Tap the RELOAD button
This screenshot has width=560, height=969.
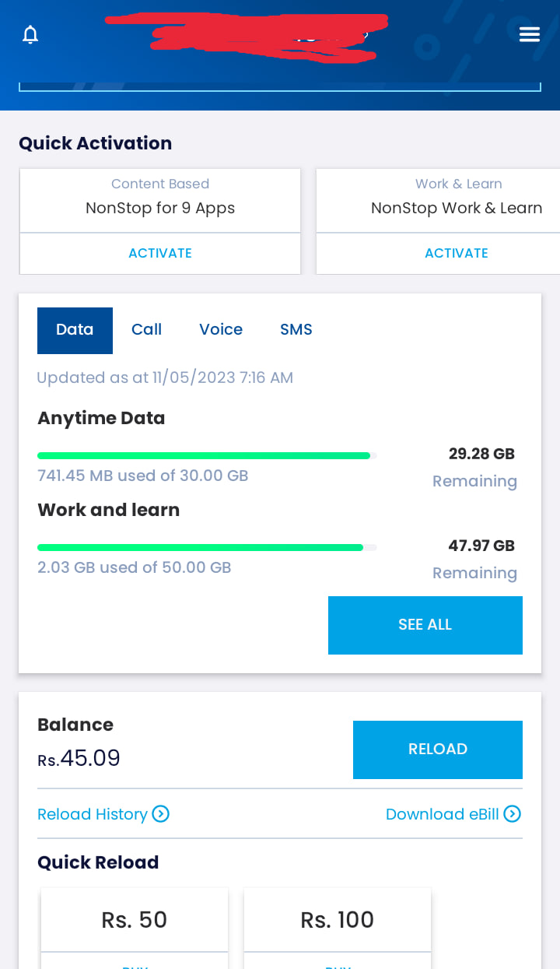pos(438,750)
